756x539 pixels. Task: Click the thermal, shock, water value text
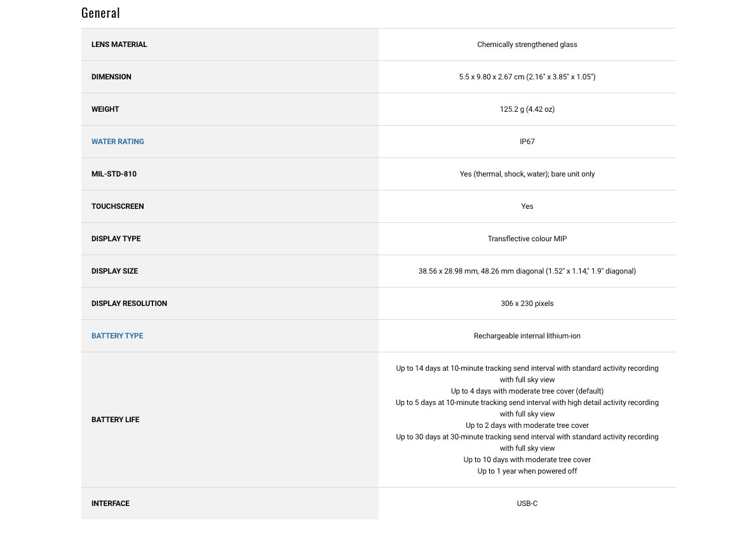(527, 174)
